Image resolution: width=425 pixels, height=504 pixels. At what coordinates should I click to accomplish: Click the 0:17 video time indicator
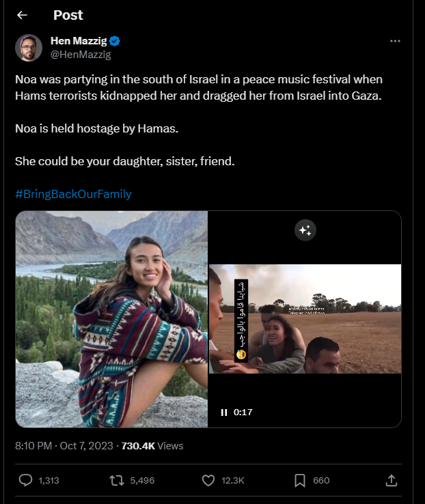(243, 412)
